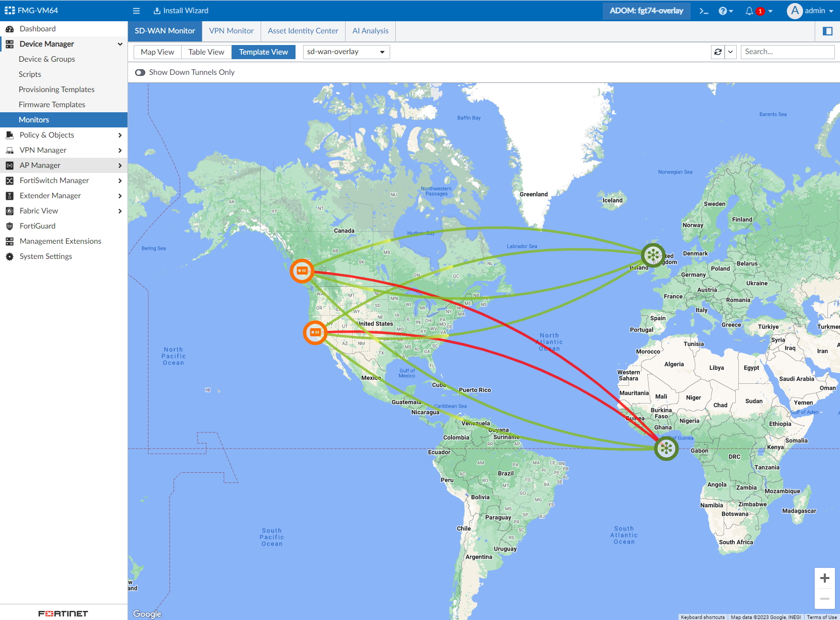Toggle Show Down Tunnels Only switch

140,72
